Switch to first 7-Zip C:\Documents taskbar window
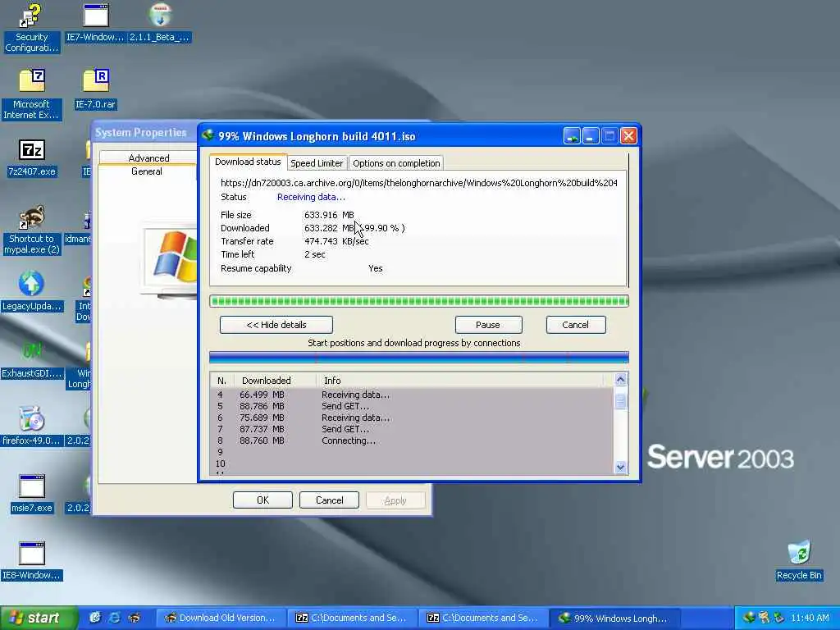 352,618
